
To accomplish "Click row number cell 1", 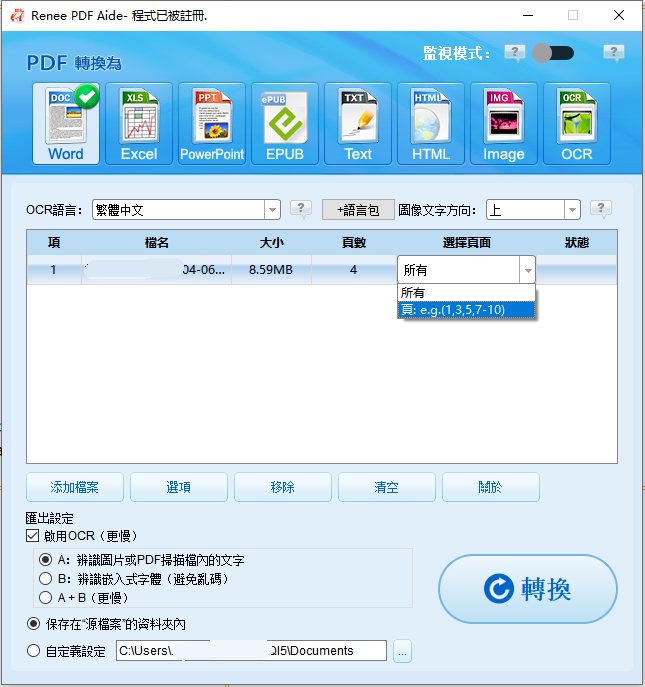I will [x=54, y=269].
